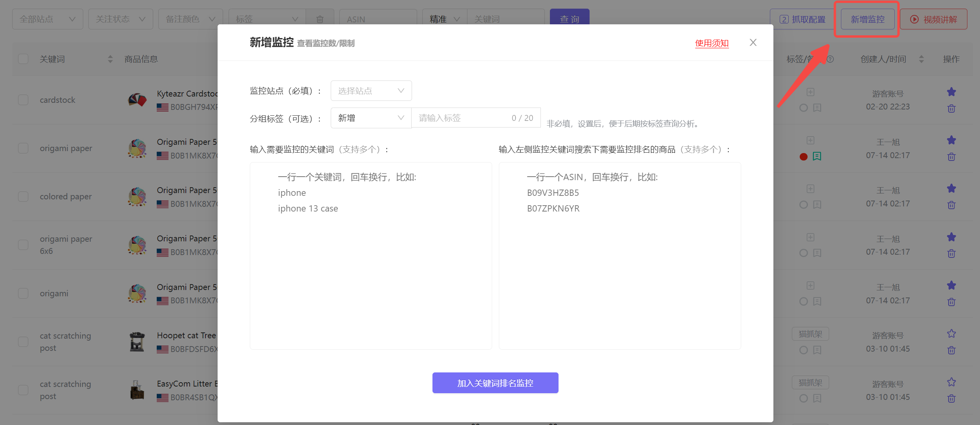The image size is (980, 425).
Task: Click 加入关键词排名监控 button
Action: pyautogui.click(x=495, y=383)
